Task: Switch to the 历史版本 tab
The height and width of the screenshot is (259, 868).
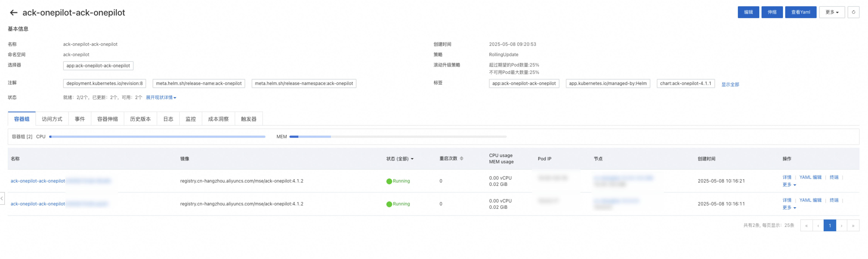Action: click(x=140, y=119)
